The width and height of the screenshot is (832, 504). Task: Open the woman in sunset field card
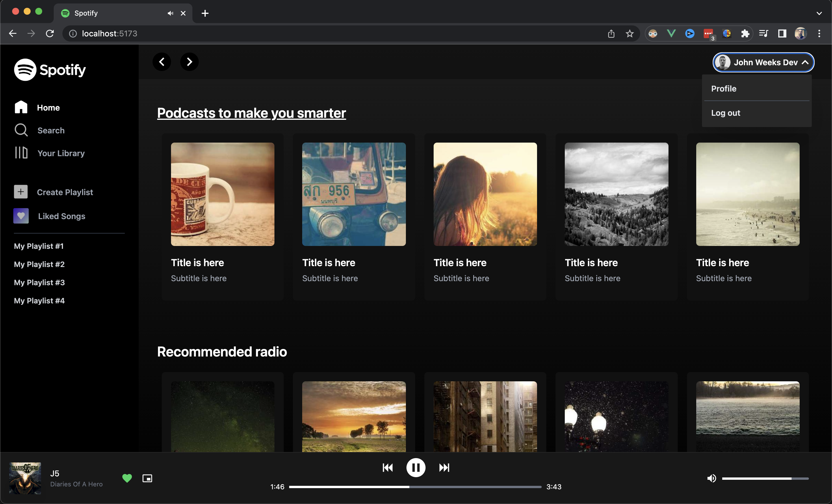coord(485,217)
